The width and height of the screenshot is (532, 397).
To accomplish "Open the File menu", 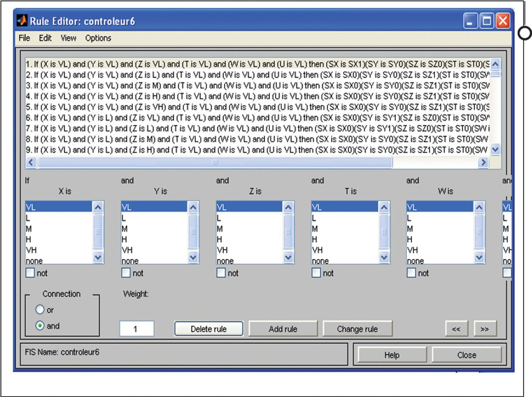I will 25,38.
